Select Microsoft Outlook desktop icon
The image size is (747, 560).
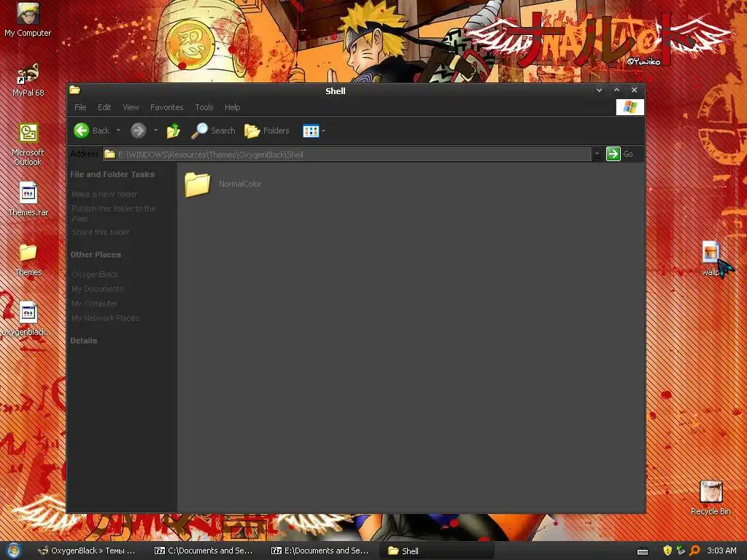[x=28, y=145]
